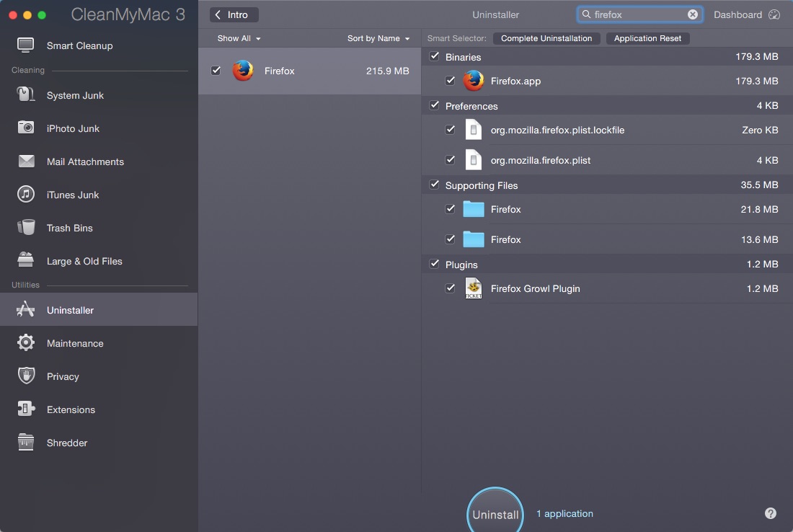Select the Shredder icon in sidebar
Viewport: 793px width, 532px height.
(26, 443)
